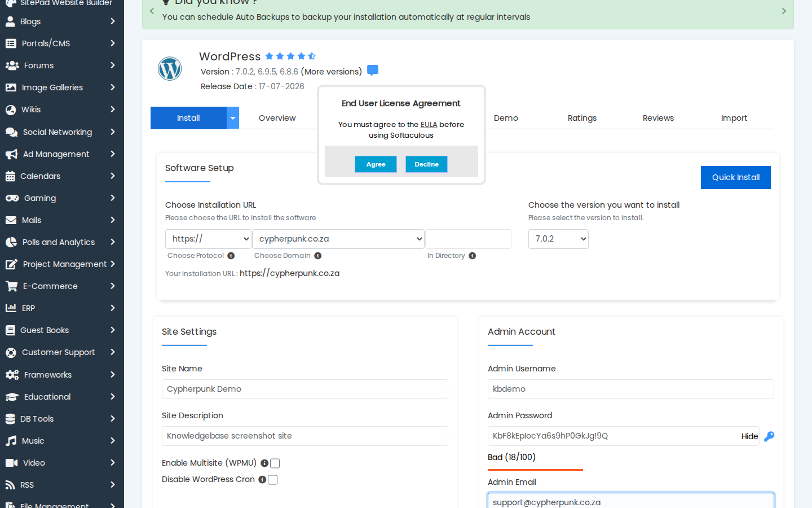This screenshot has width=812, height=508.
Task: Select the ERP chart icon
Action: [x=11, y=308]
